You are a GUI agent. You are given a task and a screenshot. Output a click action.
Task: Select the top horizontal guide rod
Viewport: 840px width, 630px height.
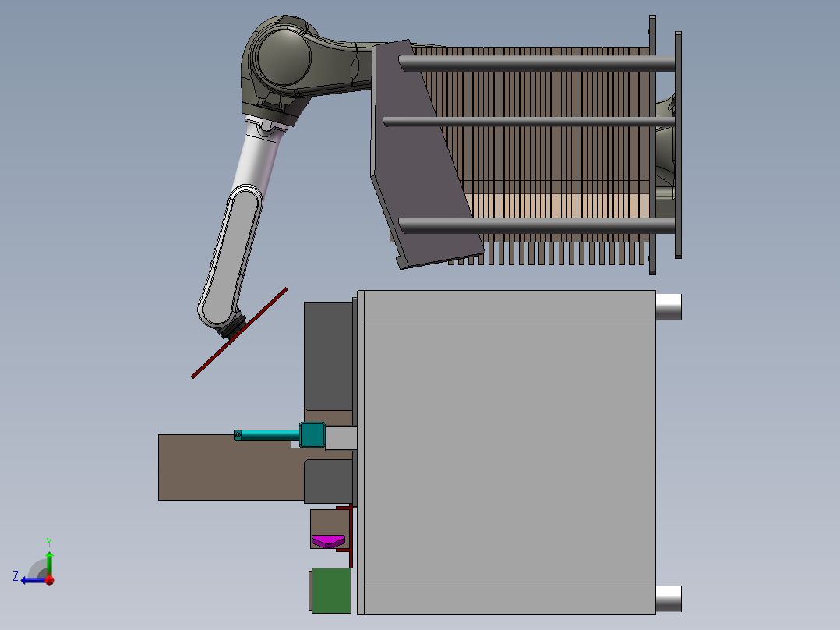click(537, 63)
